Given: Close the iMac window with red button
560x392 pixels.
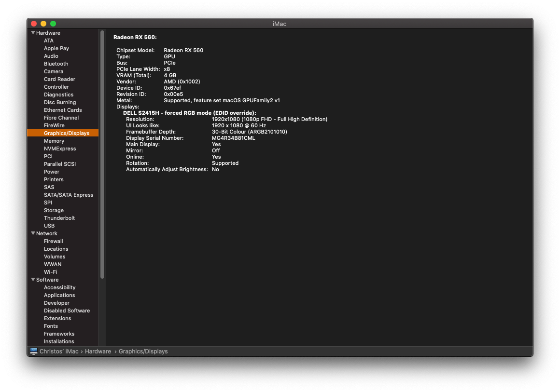Looking at the screenshot, I should [34, 24].
